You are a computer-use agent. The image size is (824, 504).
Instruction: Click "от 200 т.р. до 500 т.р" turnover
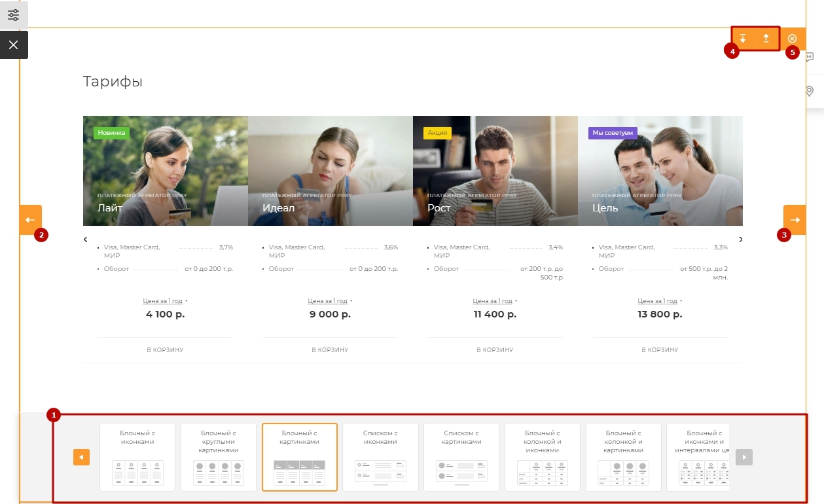pyautogui.click(x=541, y=273)
